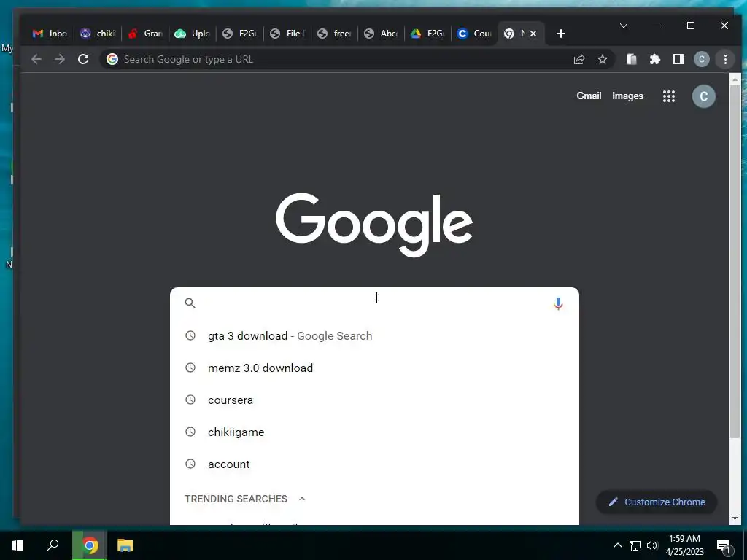The width and height of the screenshot is (747, 560).
Task: Choose the coursera search suggestion
Action: [x=374, y=400]
